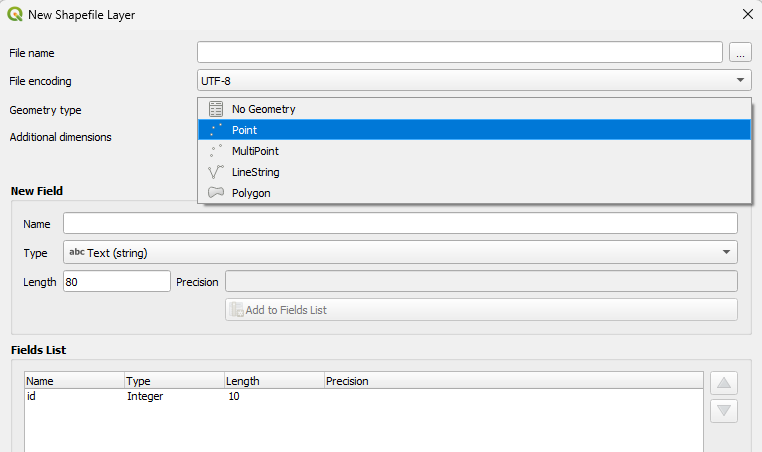The height and width of the screenshot is (452, 762).
Task: Move field down with the down arrow
Action: coord(724,411)
